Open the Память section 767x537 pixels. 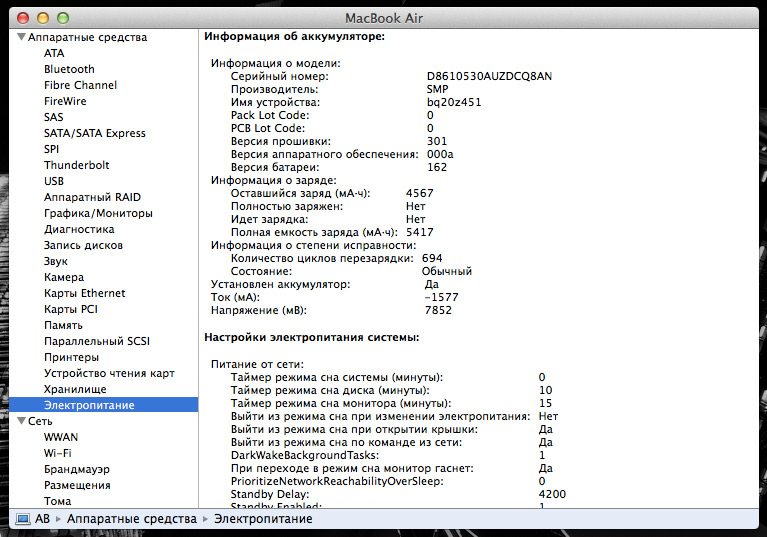[x=63, y=325]
